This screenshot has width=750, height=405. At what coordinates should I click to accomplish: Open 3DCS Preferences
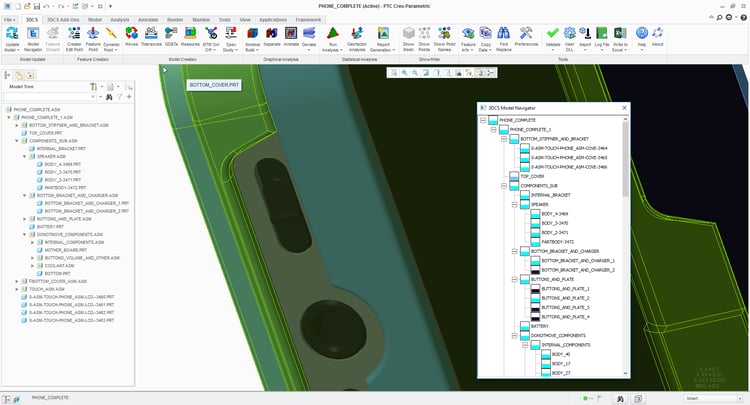[526, 37]
